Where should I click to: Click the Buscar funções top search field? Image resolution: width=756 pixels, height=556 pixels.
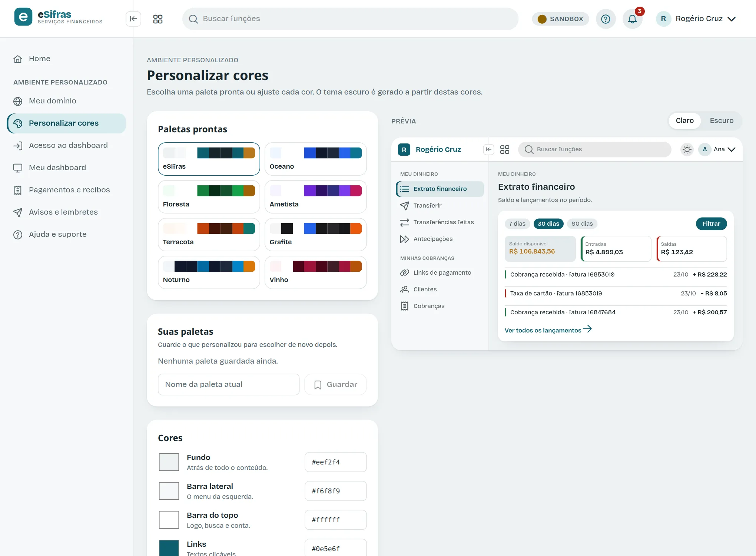click(350, 19)
